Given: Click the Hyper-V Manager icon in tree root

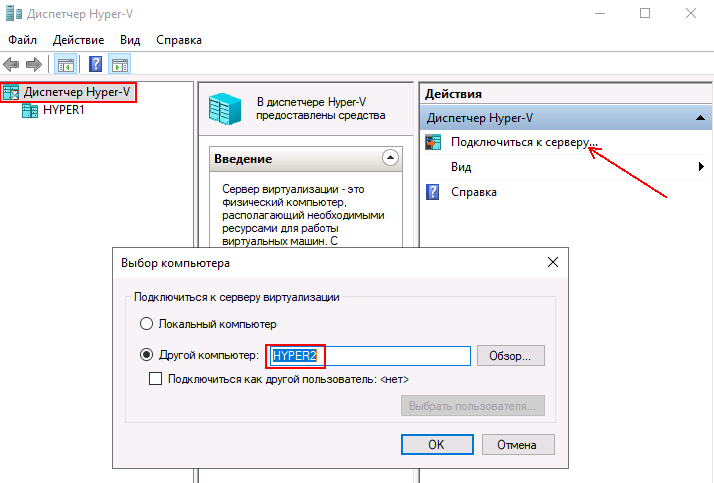Looking at the screenshot, I should 11,92.
